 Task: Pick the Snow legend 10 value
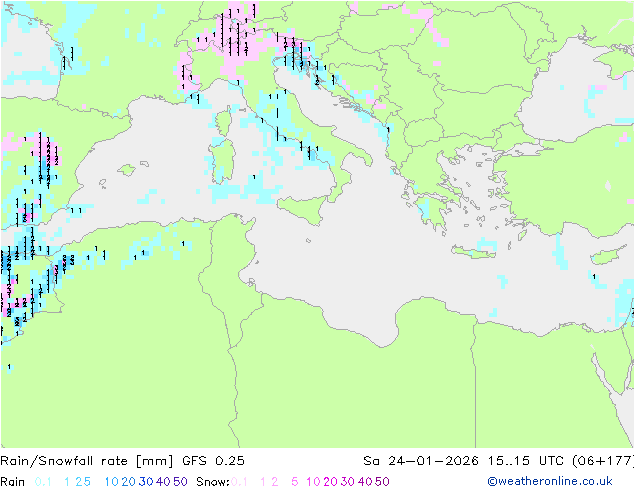[x=313, y=482]
